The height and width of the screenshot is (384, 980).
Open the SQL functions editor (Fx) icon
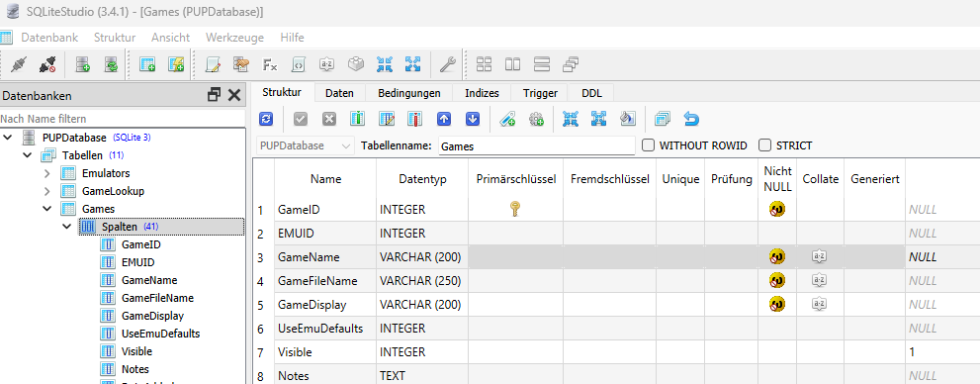tap(270, 64)
